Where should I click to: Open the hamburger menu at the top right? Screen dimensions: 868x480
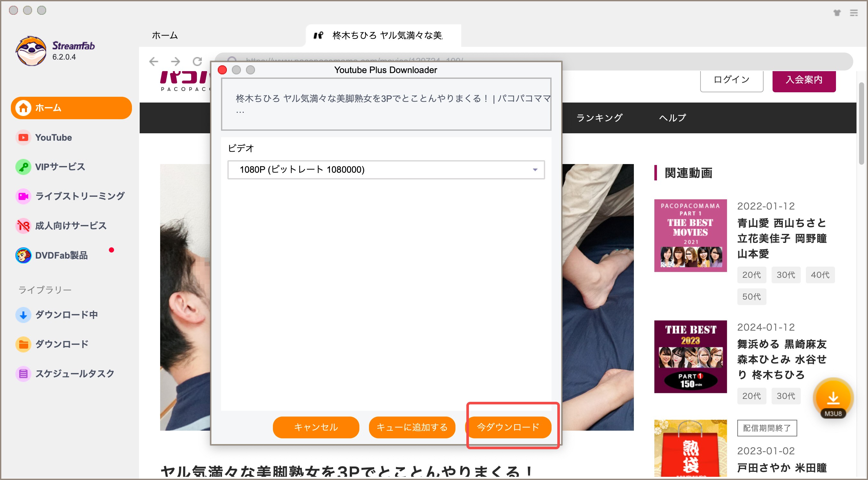pos(854,13)
